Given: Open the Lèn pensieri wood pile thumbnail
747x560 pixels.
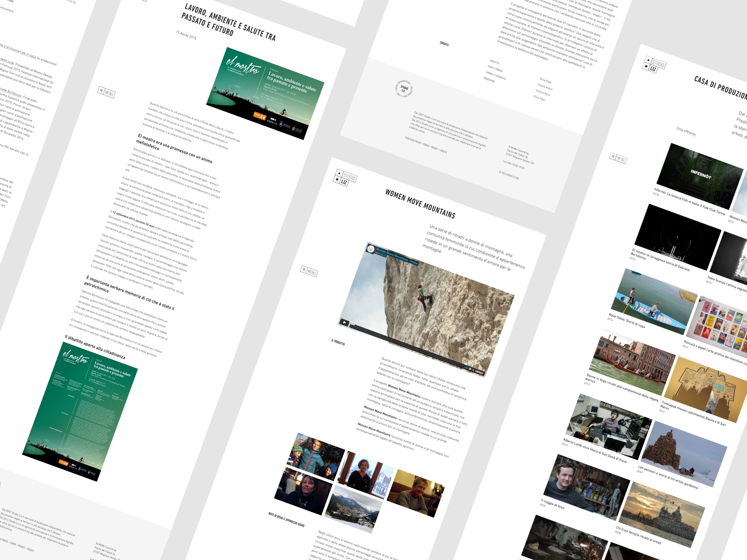Looking at the screenshot, I should coord(684,454).
